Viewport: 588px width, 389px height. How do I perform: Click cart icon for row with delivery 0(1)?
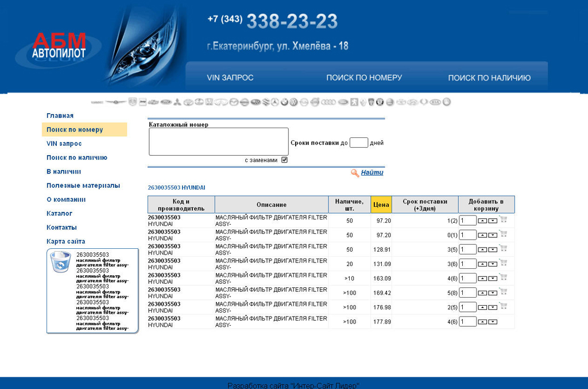503,234
